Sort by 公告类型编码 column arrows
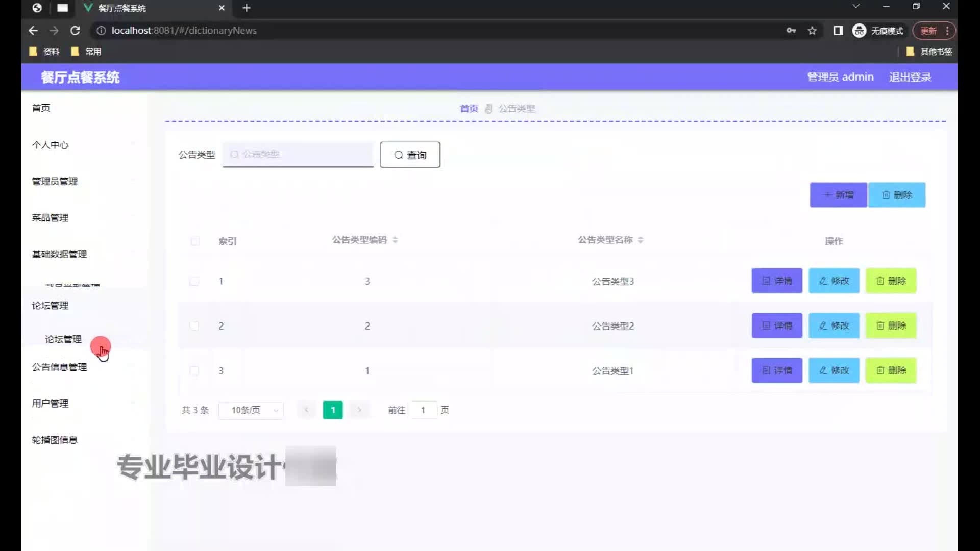This screenshot has height=551, width=980. 395,240
